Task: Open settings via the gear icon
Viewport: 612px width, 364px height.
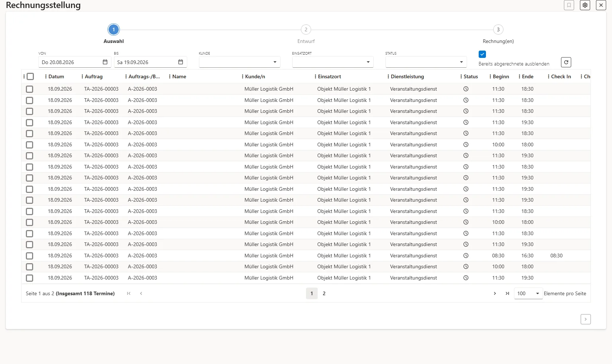Action: [x=585, y=5]
